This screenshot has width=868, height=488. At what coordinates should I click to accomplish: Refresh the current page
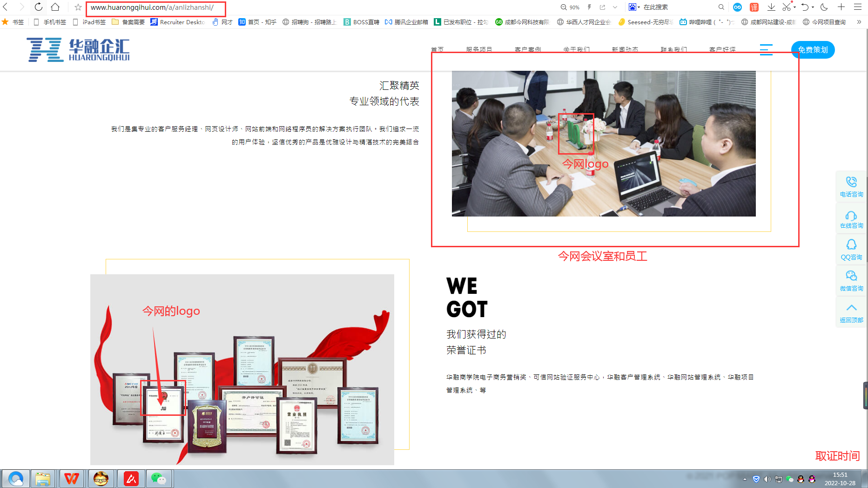(x=38, y=7)
